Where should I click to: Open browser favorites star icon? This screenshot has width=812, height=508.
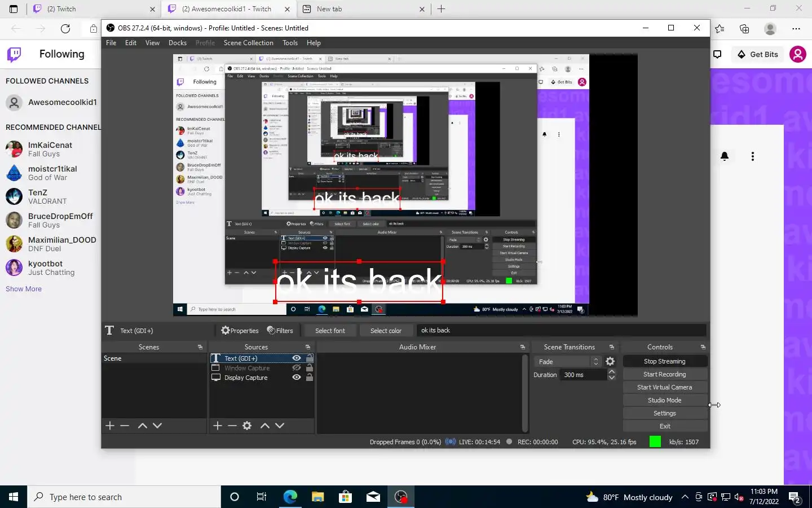pos(720,28)
